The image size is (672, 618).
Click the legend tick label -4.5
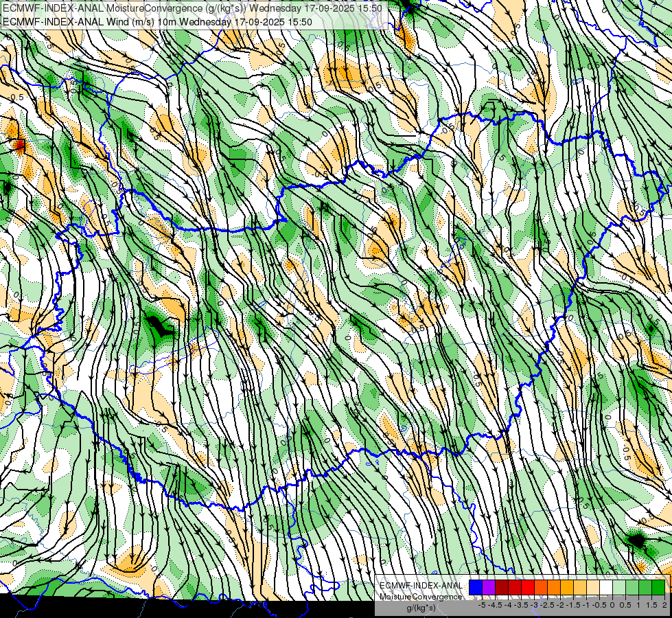496,605
